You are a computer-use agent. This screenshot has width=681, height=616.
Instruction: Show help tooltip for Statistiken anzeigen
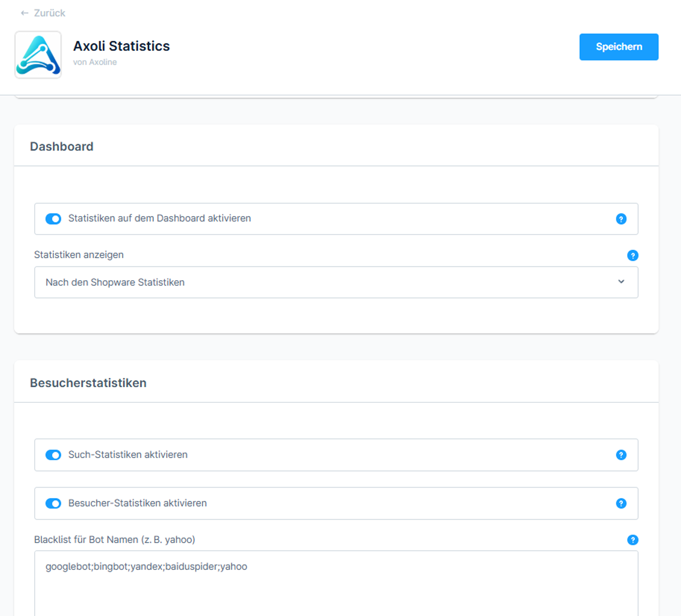pos(632,255)
